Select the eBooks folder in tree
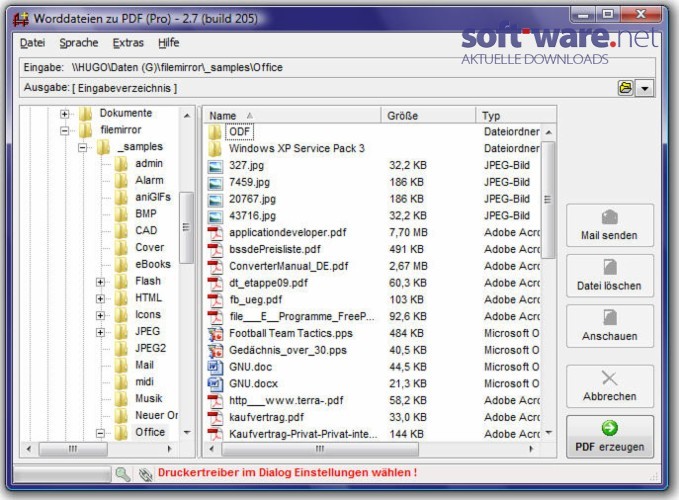Image resolution: width=679 pixels, height=500 pixels. (x=153, y=264)
